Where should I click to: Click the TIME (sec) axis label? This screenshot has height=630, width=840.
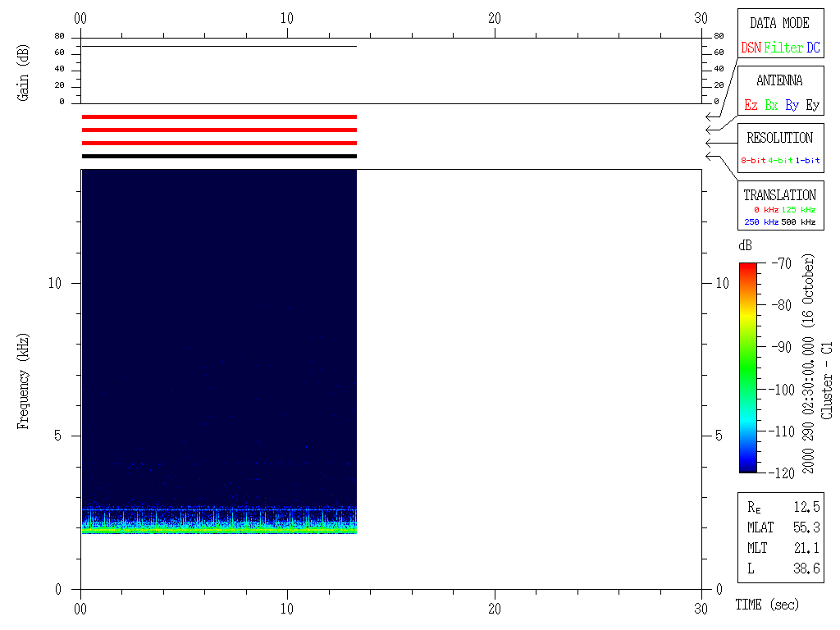tap(767, 605)
